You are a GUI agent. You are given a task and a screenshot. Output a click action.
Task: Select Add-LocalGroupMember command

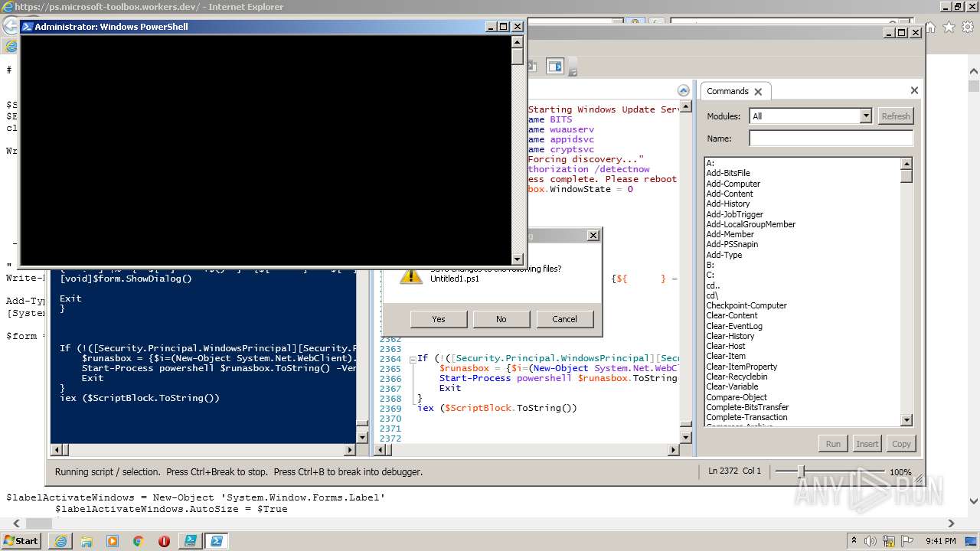(750, 224)
